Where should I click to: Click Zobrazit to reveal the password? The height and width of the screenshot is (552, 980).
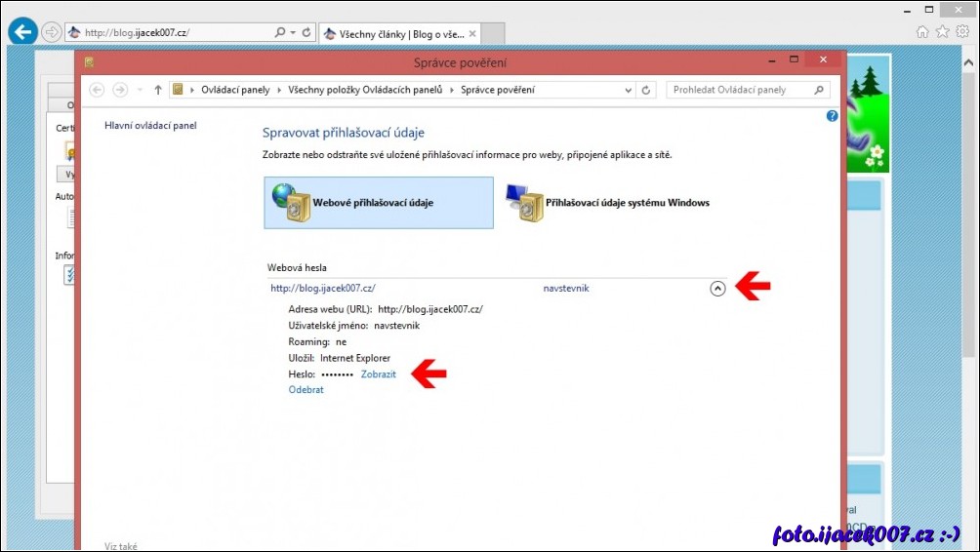click(x=379, y=375)
